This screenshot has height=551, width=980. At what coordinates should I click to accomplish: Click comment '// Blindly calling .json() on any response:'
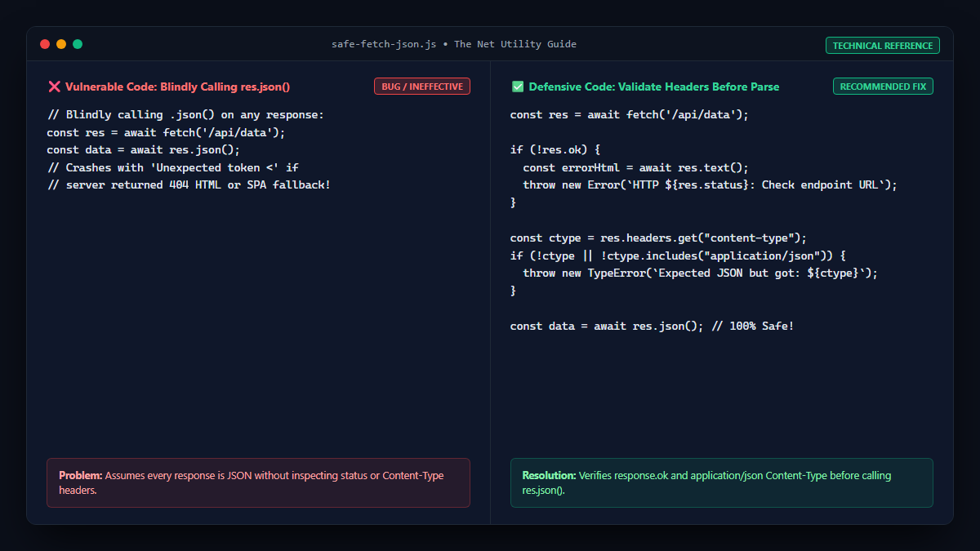pos(185,115)
